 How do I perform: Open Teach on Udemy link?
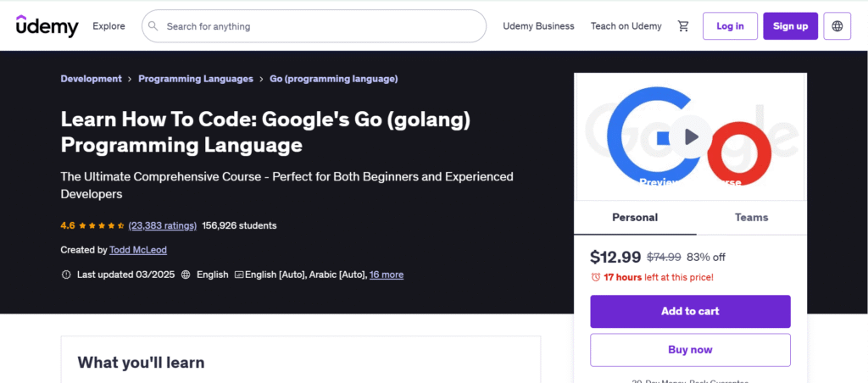(626, 26)
